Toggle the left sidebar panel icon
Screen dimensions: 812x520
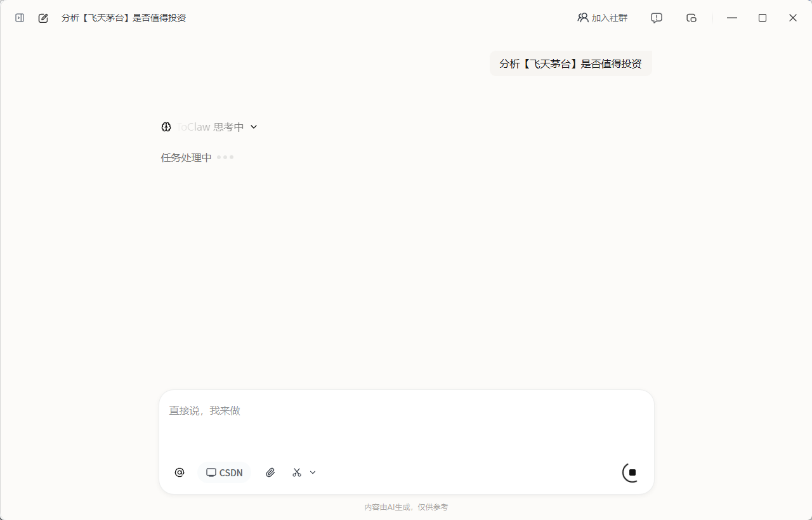(x=20, y=18)
